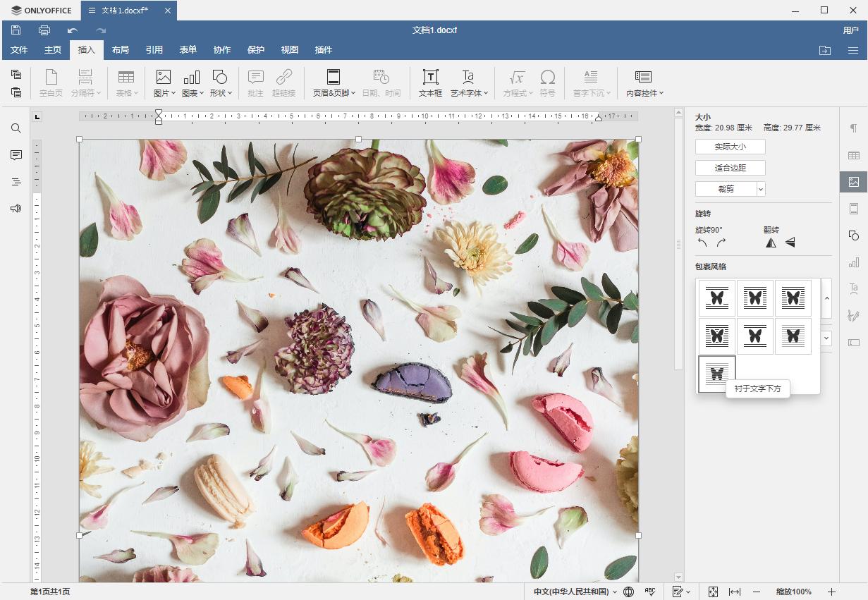Open the comments panel icon in left sidebar
The image size is (868, 600).
click(x=16, y=155)
